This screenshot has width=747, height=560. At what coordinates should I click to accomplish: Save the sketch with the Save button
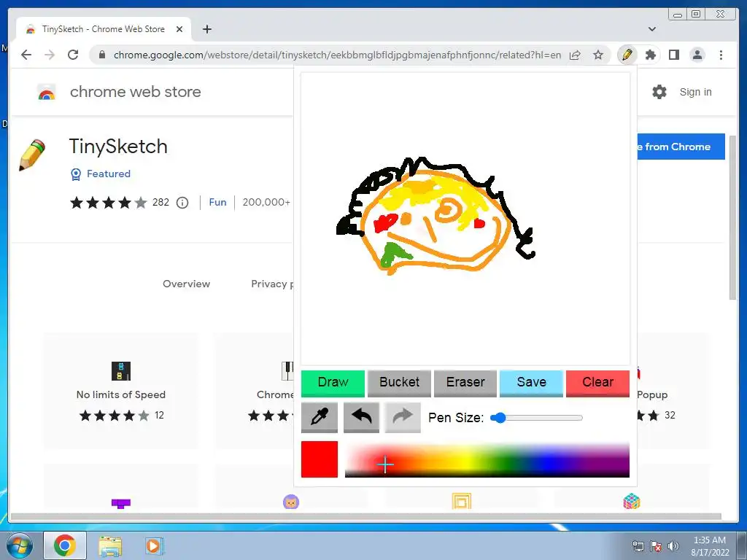coord(531,383)
